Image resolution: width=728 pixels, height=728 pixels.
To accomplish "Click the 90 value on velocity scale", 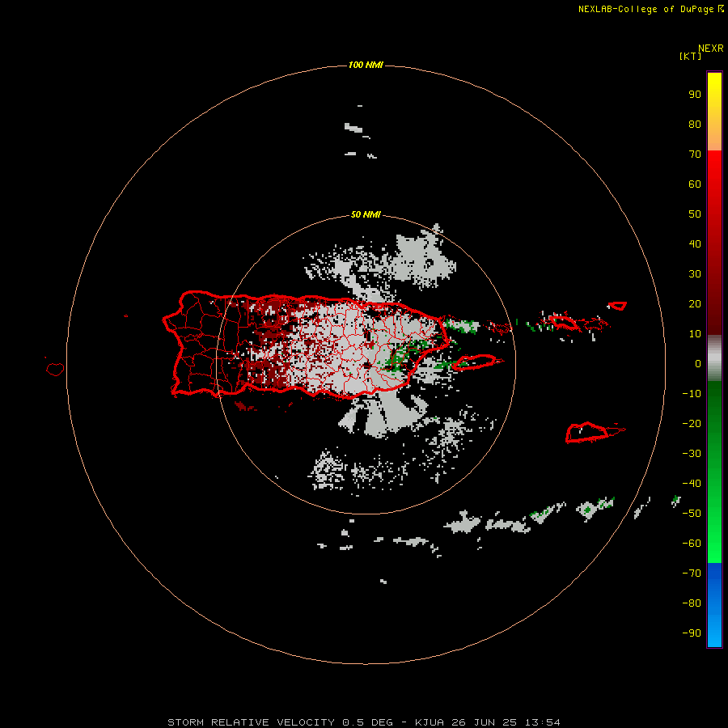I will [x=695, y=95].
